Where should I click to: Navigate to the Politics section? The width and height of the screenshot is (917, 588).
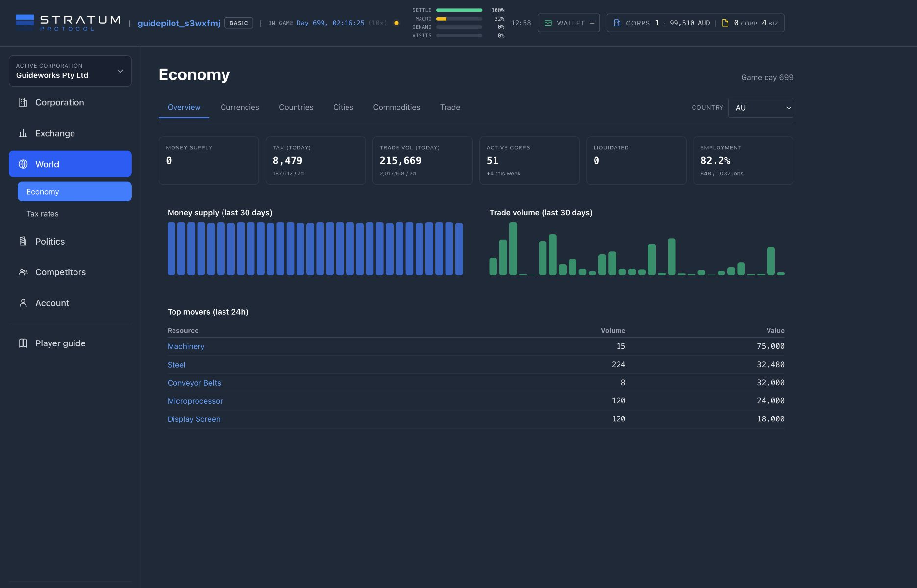(70, 241)
